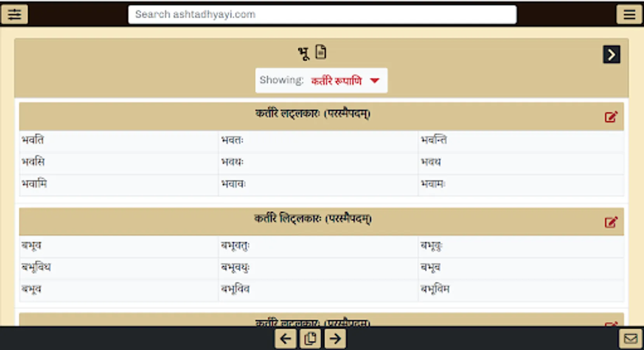
Task: Select the form भवति in the table
Action: pyautogui.click(x=33, y=140)
